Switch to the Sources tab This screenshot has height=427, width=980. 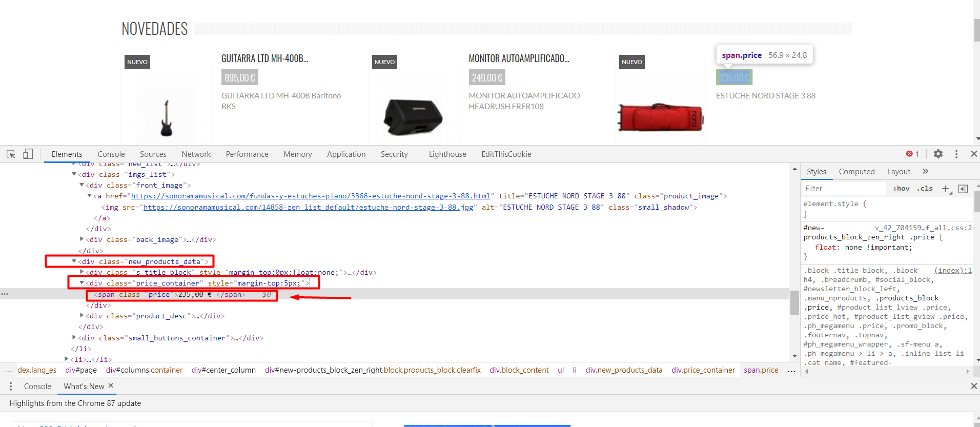point(153,154)
